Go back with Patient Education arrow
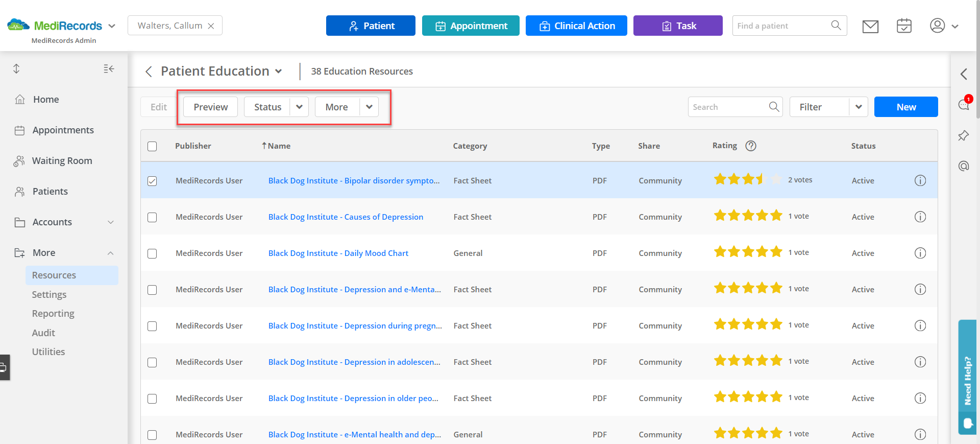This screenshot has height=444, width=980. click(149, 72)
